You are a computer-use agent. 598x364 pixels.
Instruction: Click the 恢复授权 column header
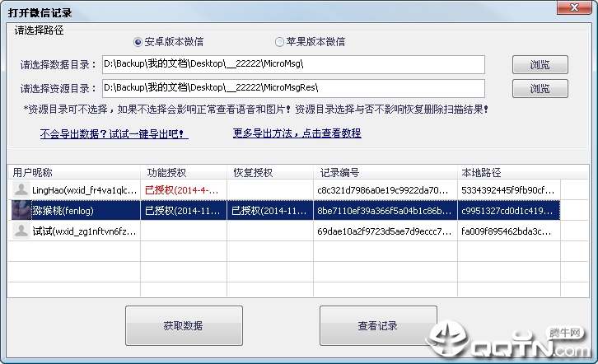[270, 173]
